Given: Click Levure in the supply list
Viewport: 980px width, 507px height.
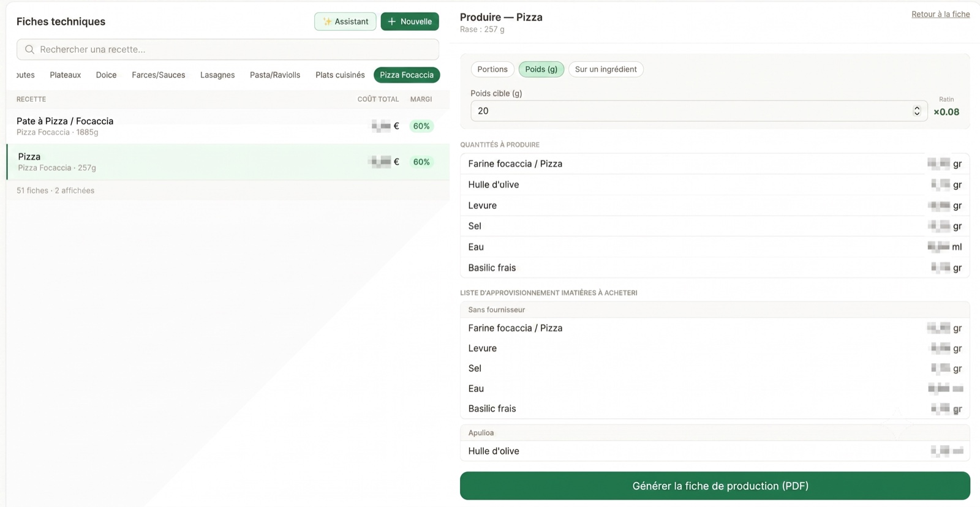Looking at the screenshot, I should (715, 348).
